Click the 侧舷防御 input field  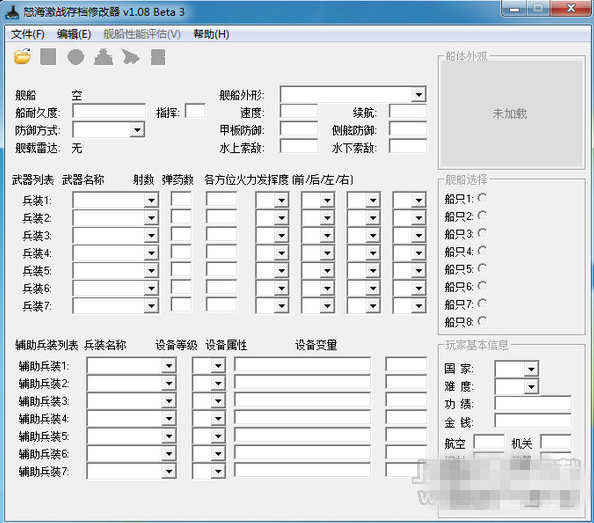[408, 129]
